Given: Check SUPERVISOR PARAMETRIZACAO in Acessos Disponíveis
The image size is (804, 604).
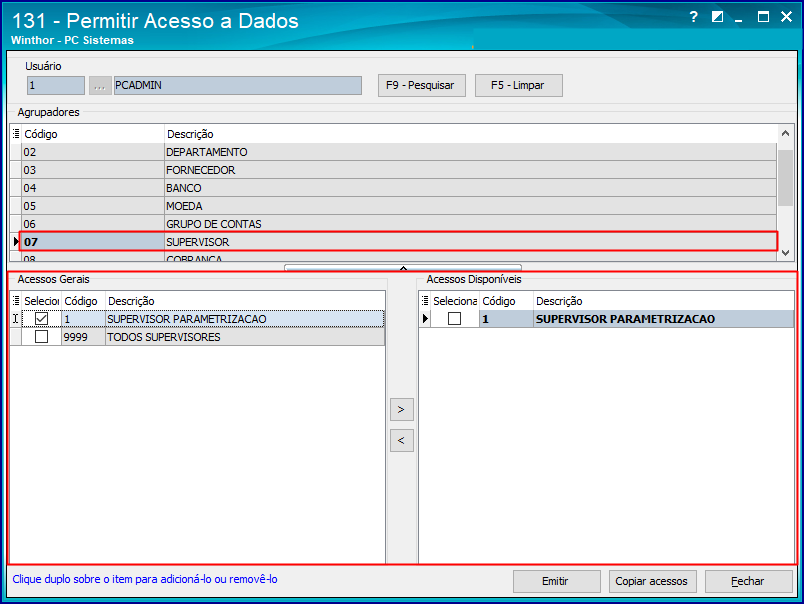Looking at the screenshot, I should 455,318.
